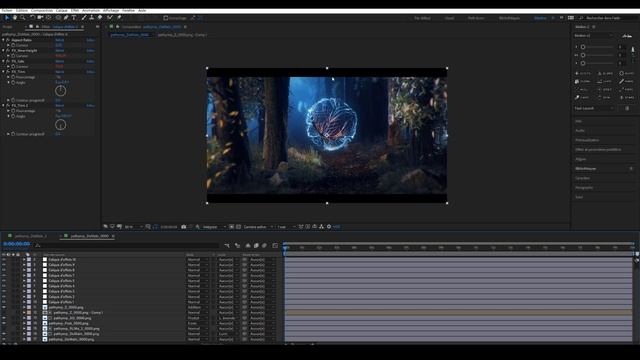
Task: Select the Rotation tool
Action: click(32, 18)
